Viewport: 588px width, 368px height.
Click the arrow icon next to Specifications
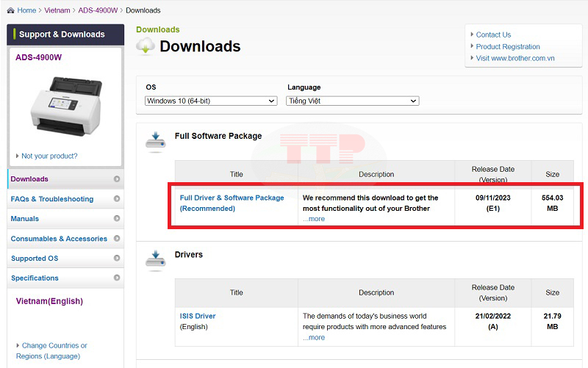pos(117,278)
